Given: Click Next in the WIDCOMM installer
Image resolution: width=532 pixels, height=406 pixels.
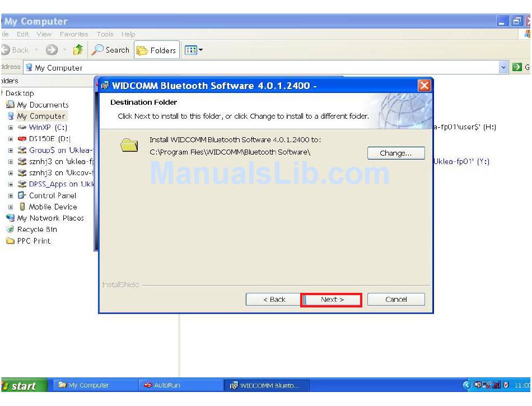Looking at the screenshot, I should [332, 300].
